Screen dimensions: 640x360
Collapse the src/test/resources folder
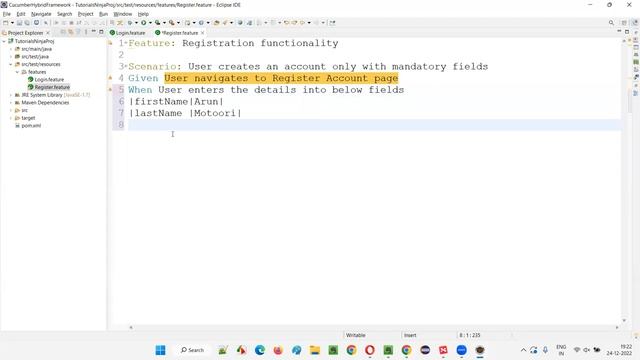point(11,64)
